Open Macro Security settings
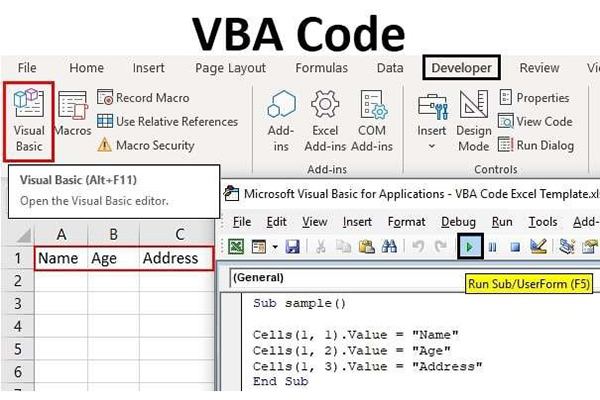 coord(145,145)
